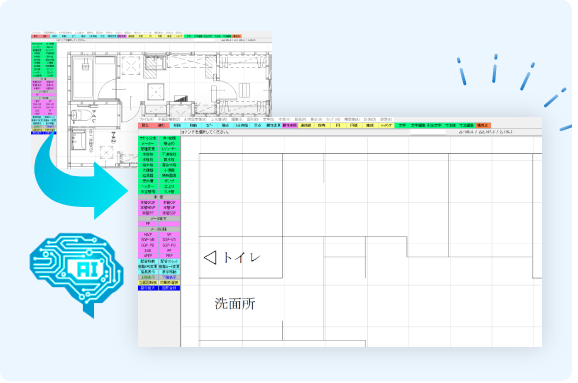
Task: Select the yellow ハッチング hatch tool
Action: tap(387, 125)
